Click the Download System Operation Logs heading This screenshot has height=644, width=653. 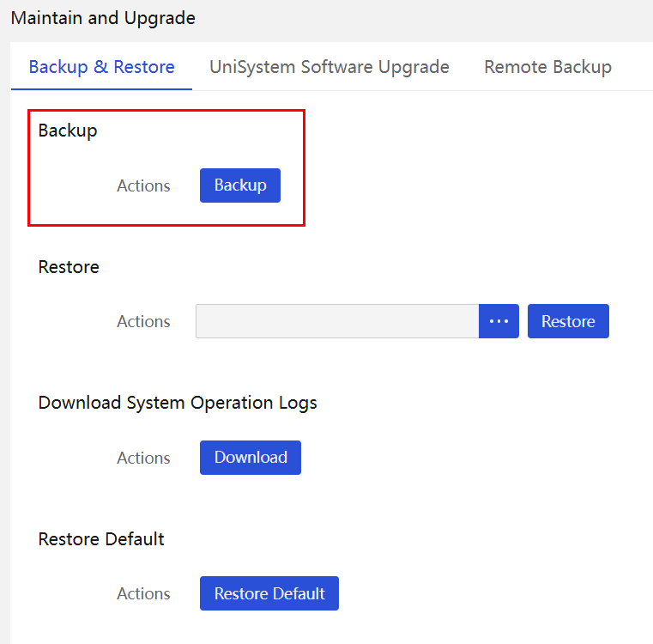pyautogui.click(x=178, y=403)
